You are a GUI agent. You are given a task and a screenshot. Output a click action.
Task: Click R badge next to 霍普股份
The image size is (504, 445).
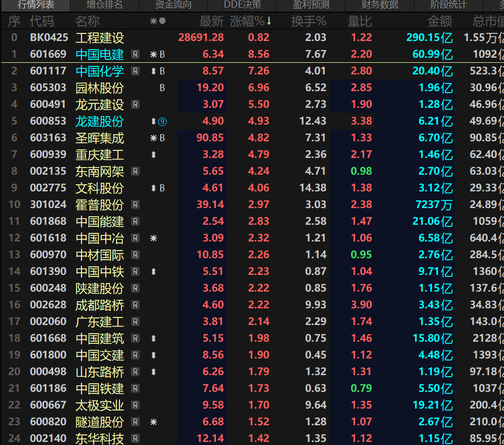[x=135, y=205]
